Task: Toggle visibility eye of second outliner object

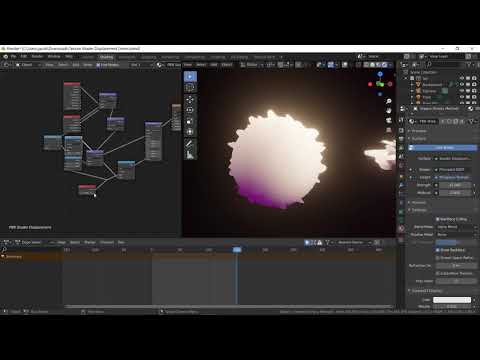Action: 462,91
